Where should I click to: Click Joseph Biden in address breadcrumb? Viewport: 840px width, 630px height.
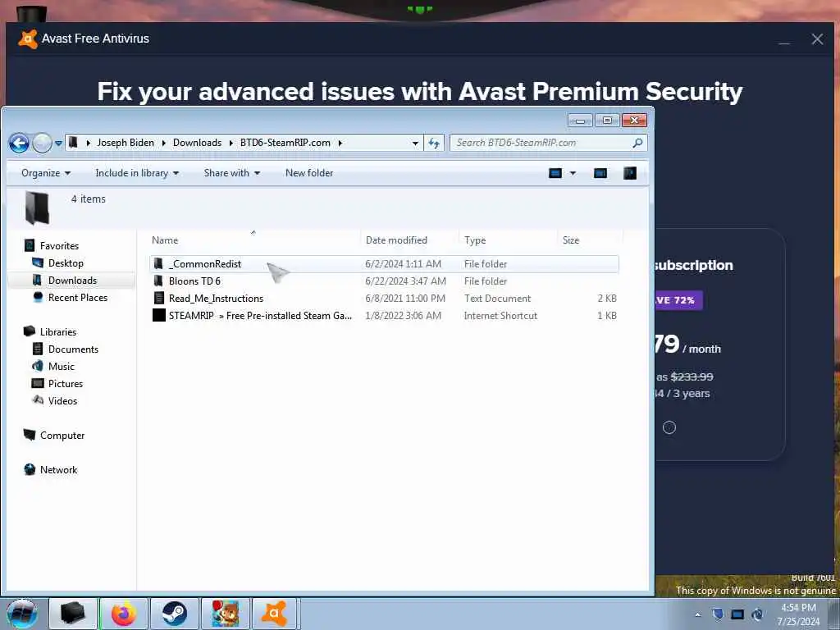tap(126, 143)
